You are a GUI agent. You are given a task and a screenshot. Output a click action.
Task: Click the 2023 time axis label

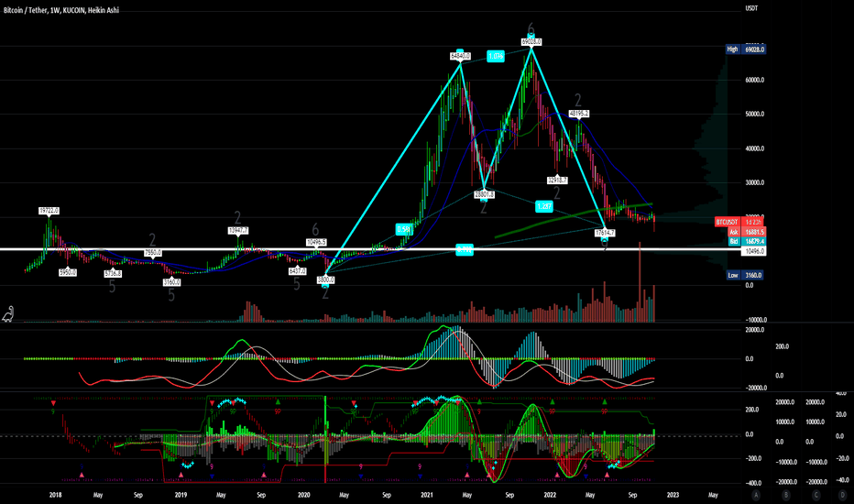(x=673, y=495)
